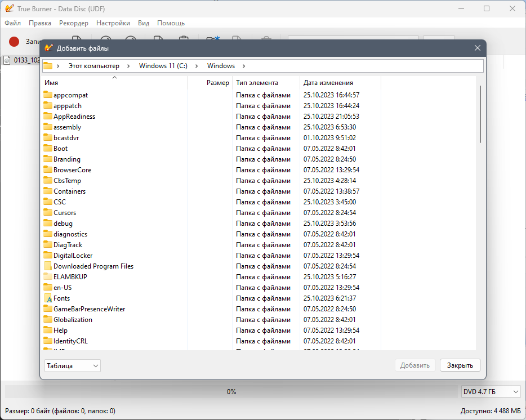526x420 pixels.
Task: Open the Рекордер menu
Action: tap(73, 23)
